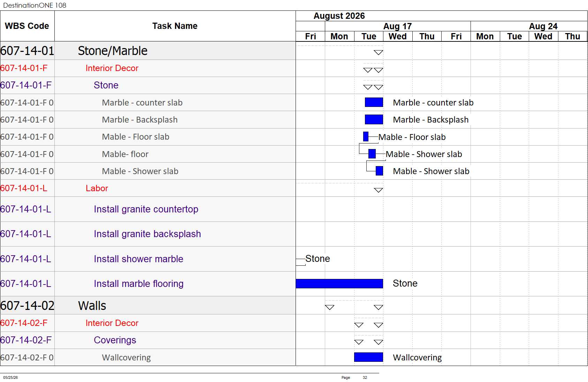This screenshot has height=382, width=588.
Task: Click Marble - Backsplash label beside Gantt bar
Action: coord(431,120)
